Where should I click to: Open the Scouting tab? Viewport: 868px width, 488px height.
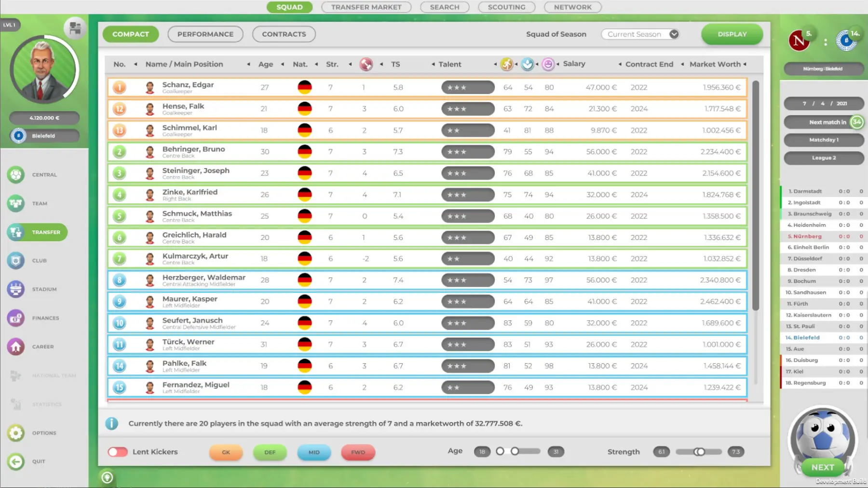tap(506, 7)
